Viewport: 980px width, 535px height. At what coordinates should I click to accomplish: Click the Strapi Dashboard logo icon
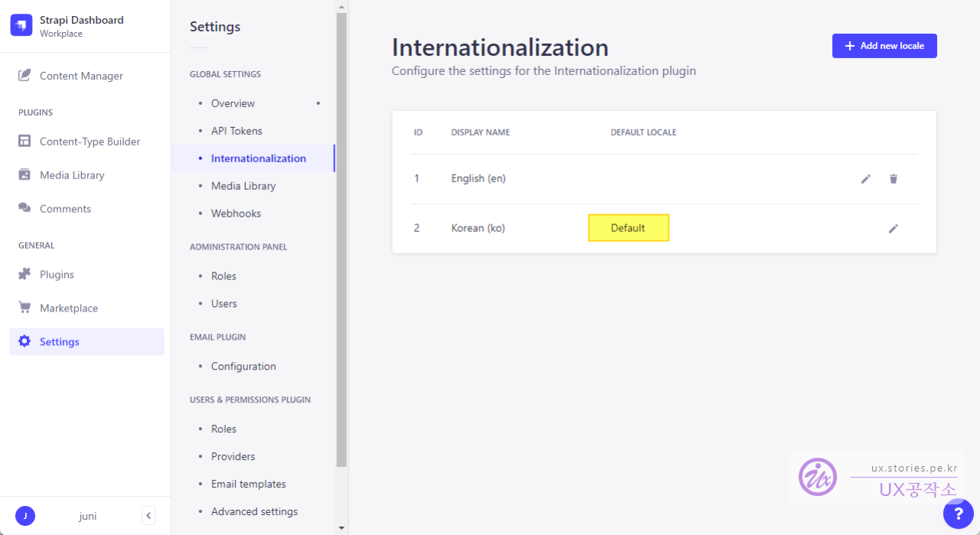21,25
